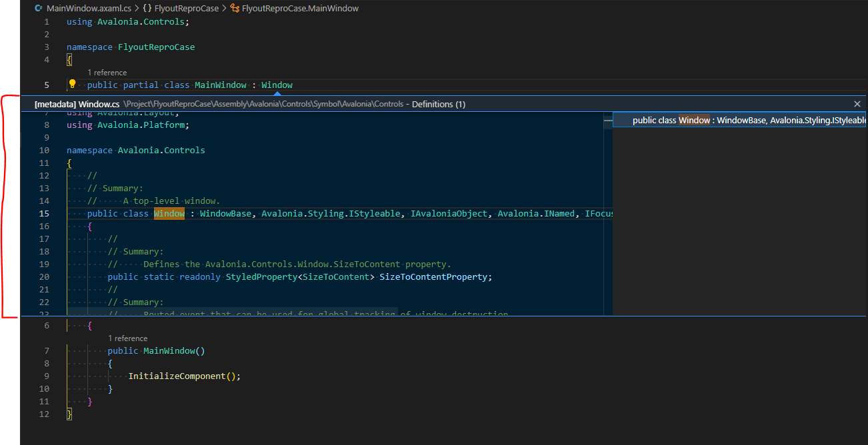Click the closing brace on line 12
The width and height of the screenshot is (868, 445).
click(x=69, y=414)
